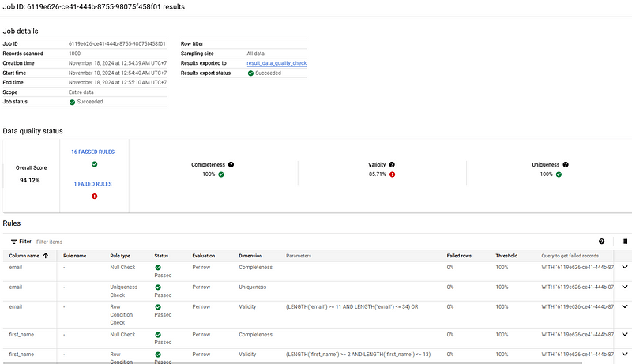Expand the first_name Row Condition Check row
Viewport: 632px width, 364px height.
point(625,354)
